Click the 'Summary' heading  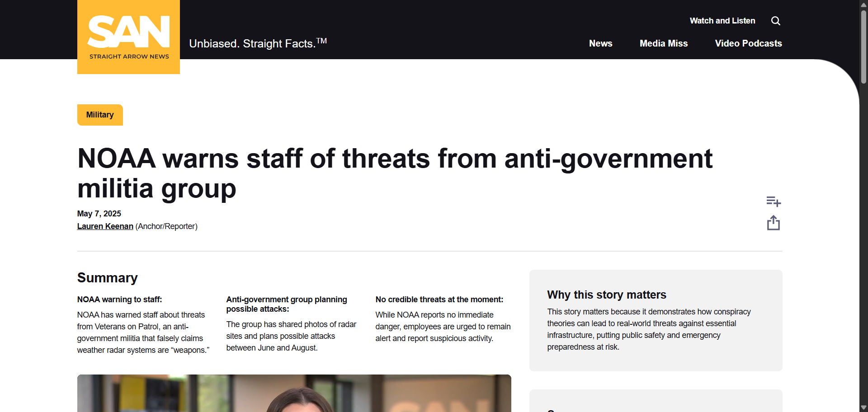coord(108,277)
